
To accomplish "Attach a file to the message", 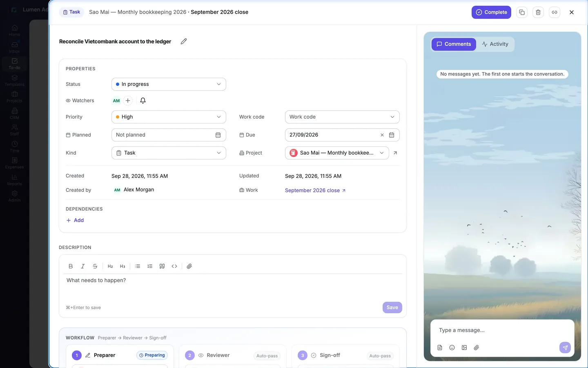I will pyautogui.click(x=476, y=348).
